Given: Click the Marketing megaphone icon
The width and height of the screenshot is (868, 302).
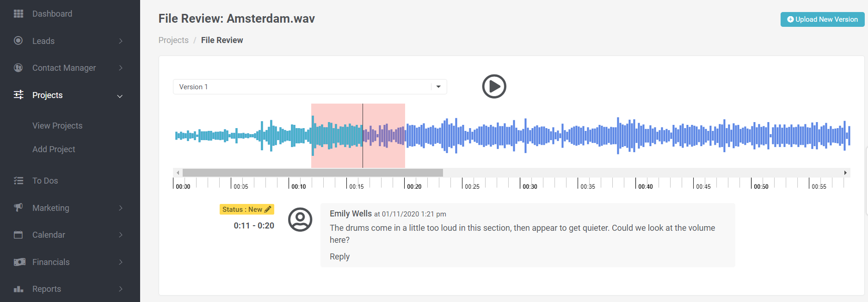Looking at the screenshot, I should pos(18,208).
